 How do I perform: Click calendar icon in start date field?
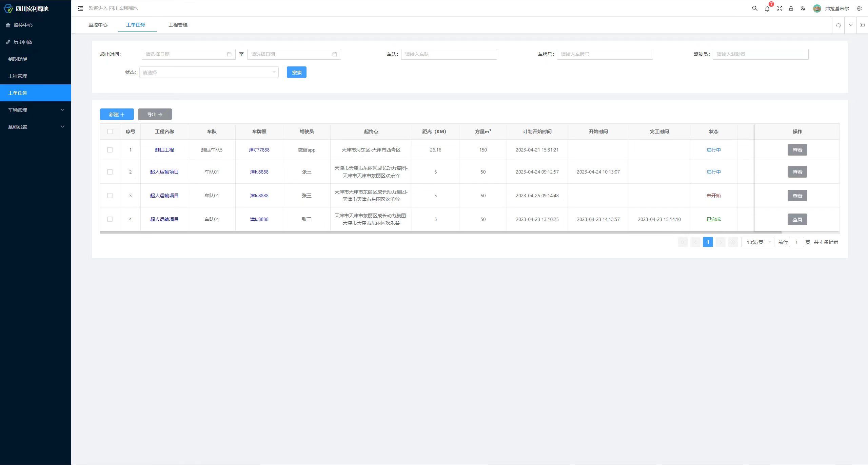tap(229, 54)
